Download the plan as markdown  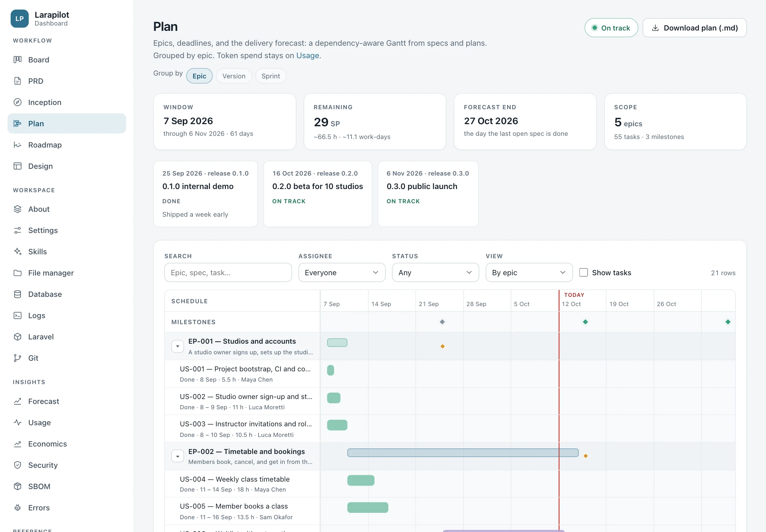pyautogui.click(x=694, y=28)
